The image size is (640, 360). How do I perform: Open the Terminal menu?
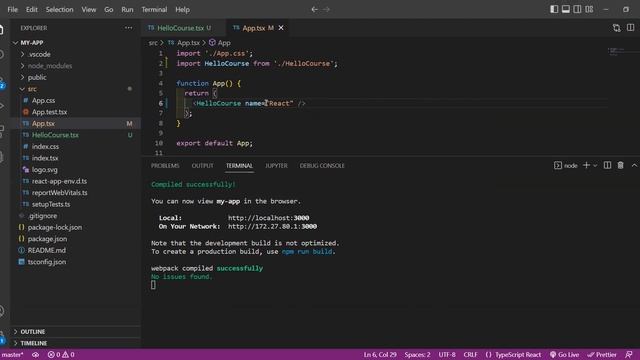(x=154, y=9)
